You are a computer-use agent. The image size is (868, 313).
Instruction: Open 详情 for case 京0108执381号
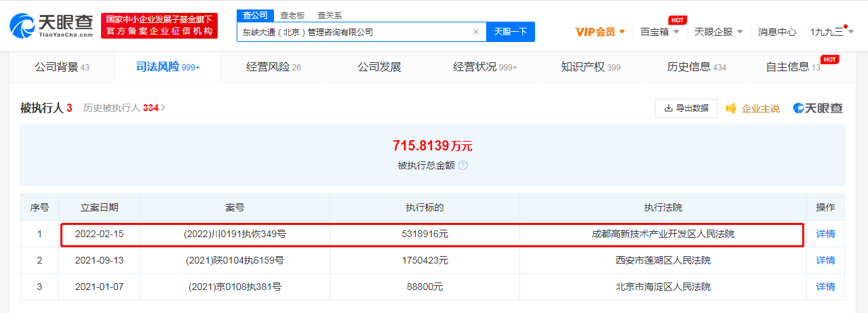[x=825, y=287]
